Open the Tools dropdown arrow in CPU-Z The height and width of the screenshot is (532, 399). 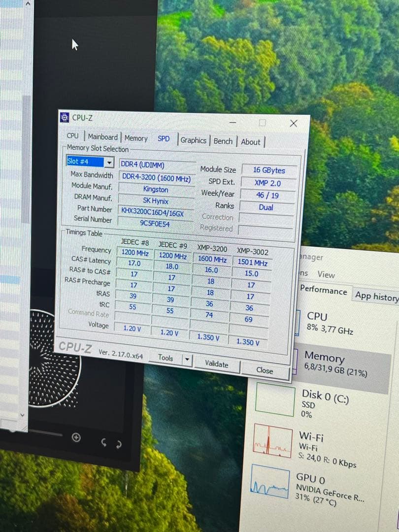point(187,359)
